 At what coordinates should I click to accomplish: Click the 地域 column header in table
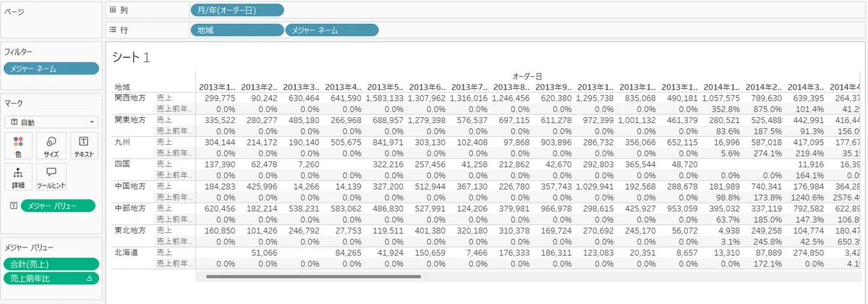[x=122, y=87]
